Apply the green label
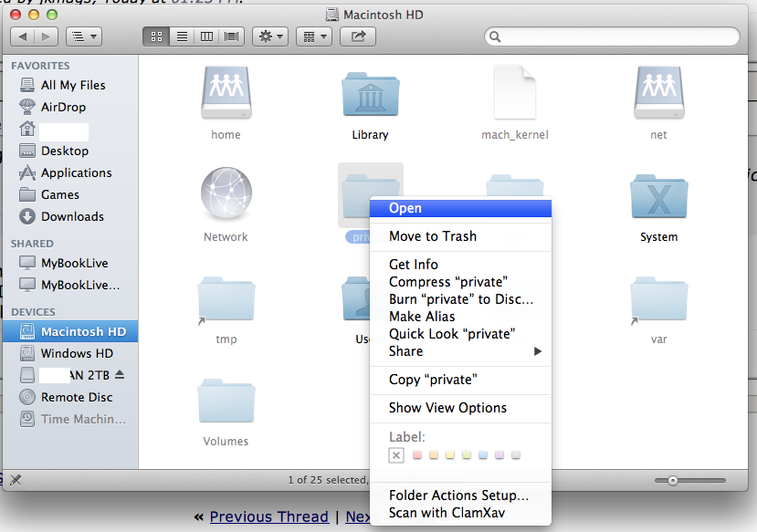The height and width of the screenshot is (532, 757). click(467, 454)
